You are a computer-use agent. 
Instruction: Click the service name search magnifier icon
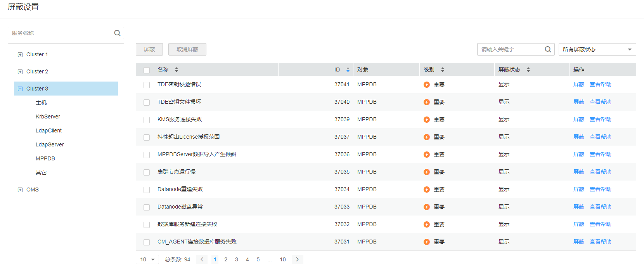[x=117, y=33]
